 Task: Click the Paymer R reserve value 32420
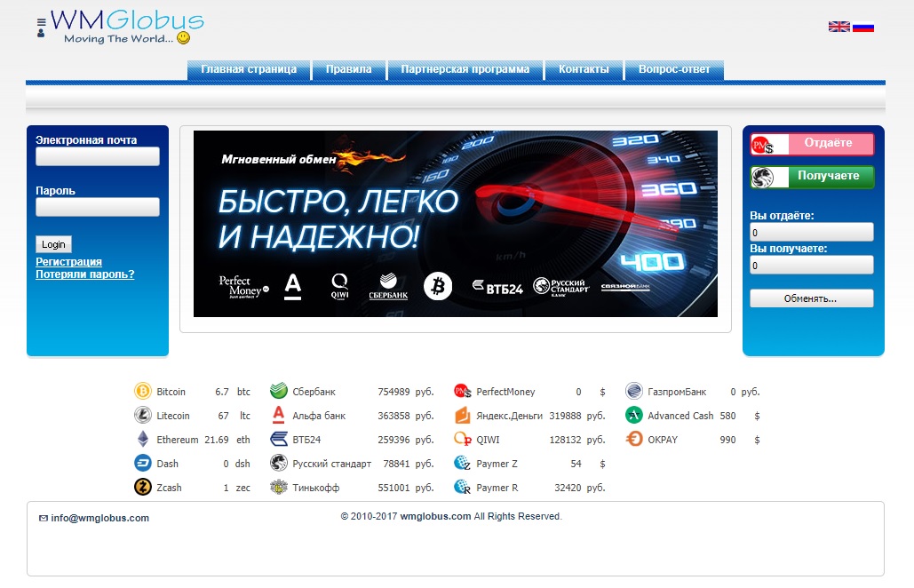click(568, 487)
